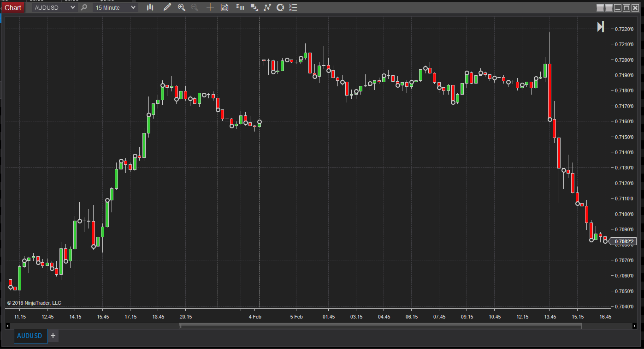644x349 pixels.
Task: Maximize the chart window
Action: pyautogui.click(x=626, y=8)
